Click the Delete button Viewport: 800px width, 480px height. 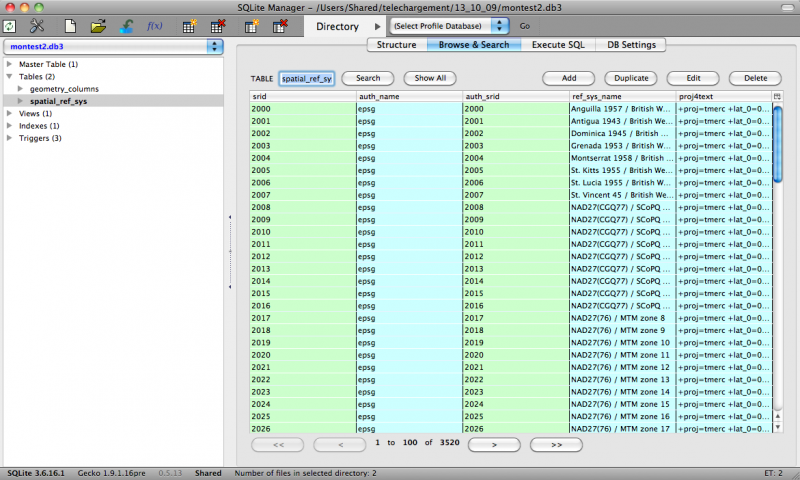(x=756, y=78)
